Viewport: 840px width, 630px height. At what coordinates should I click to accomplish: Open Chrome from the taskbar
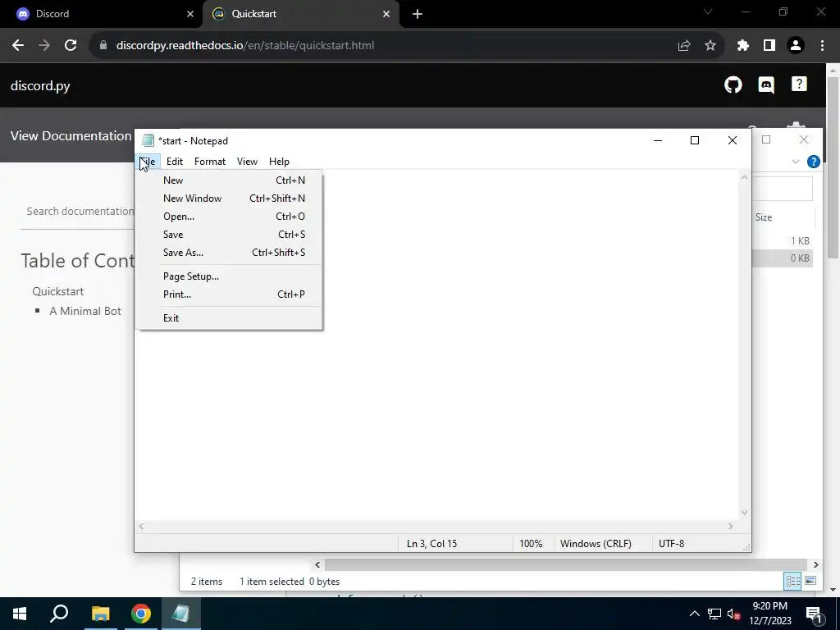141,614
